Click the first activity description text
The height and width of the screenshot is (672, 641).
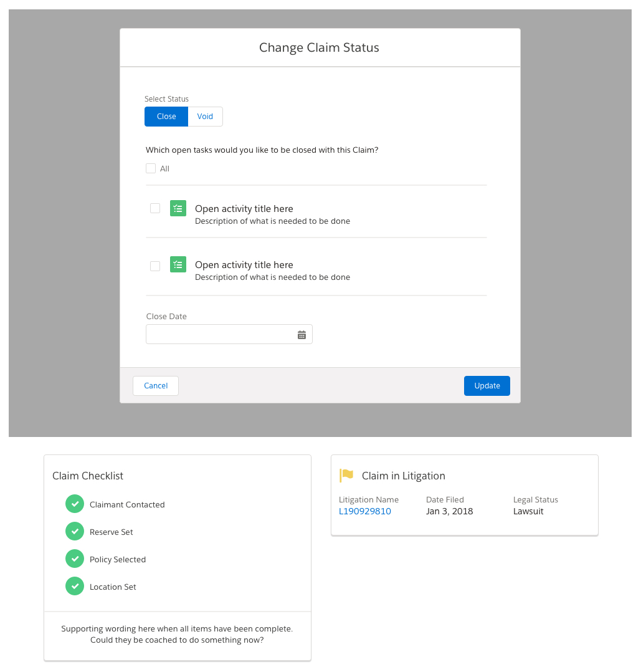273,221
